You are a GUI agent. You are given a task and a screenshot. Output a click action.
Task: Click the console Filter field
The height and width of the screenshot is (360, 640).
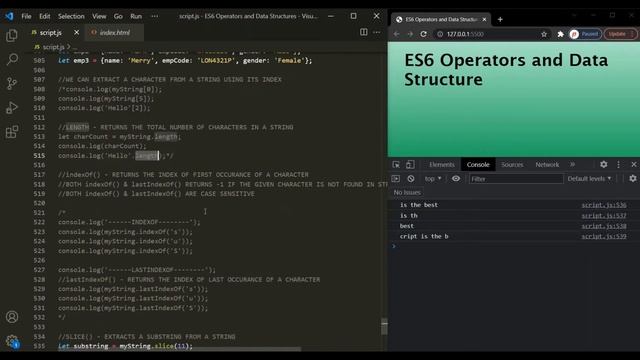tap(516, 179)
